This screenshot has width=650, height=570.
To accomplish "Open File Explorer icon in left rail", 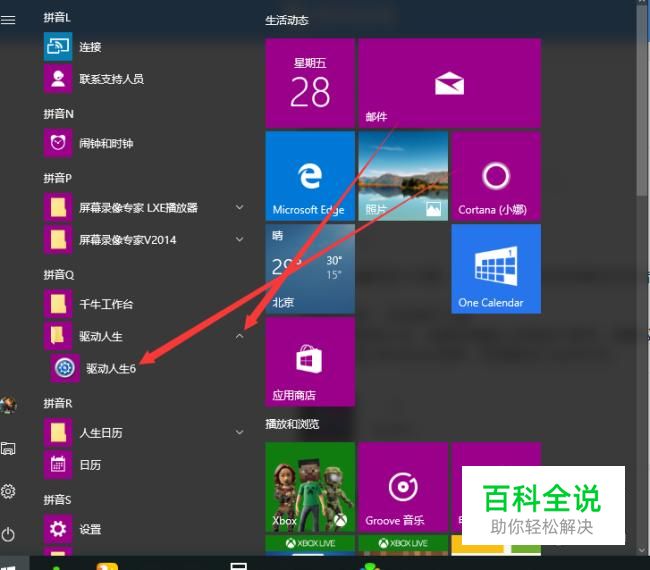I will pos(8,448).
